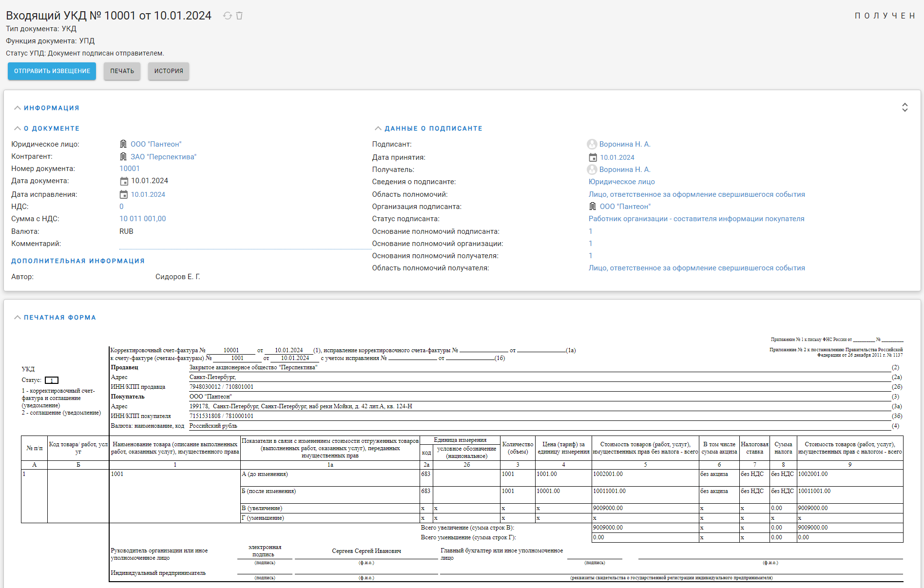This screenshot has height=588, width=924.
Task: Click avatar icon next to Получатель Воронина
Action: [x=592, y=170]
